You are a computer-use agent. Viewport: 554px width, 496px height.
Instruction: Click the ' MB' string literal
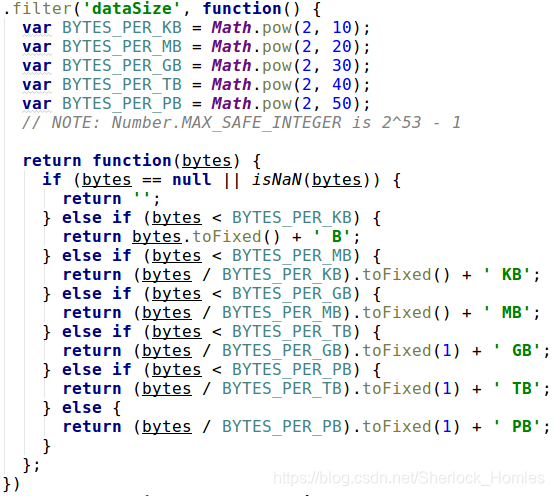(507, 313)
